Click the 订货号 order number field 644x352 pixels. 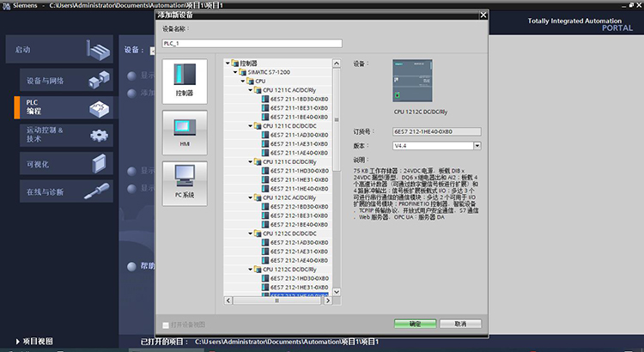[436, 132]
